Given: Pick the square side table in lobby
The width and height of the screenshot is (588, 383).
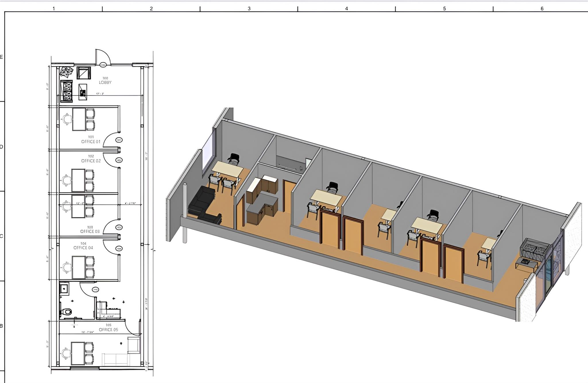Looking at the screenshot, I should point(84,73).
